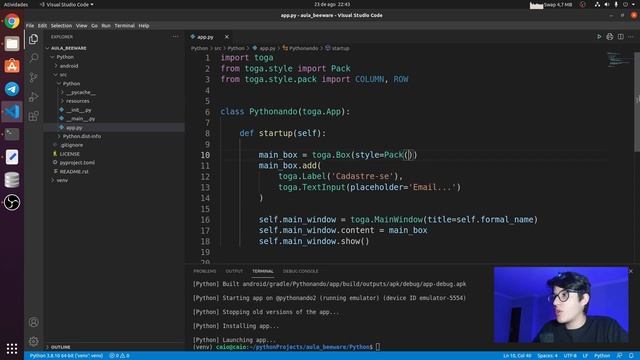Close the app.py editor tab

[x=227, y=37]
